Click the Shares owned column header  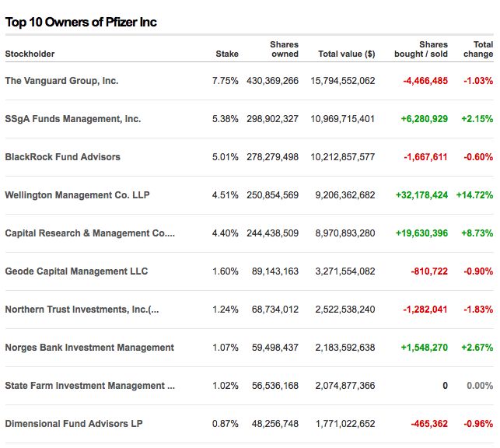coord(285,49)
